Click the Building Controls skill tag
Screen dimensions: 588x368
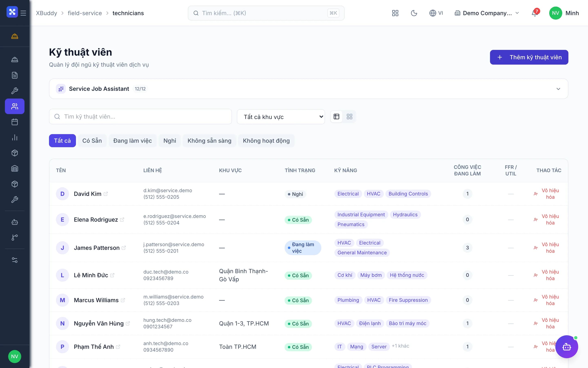pos(408,194)
